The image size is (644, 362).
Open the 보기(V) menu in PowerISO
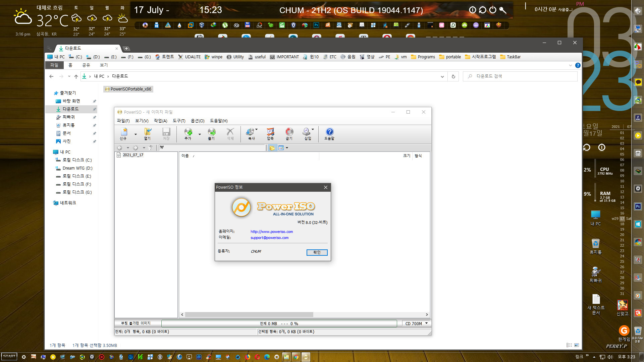click(142, 121)
